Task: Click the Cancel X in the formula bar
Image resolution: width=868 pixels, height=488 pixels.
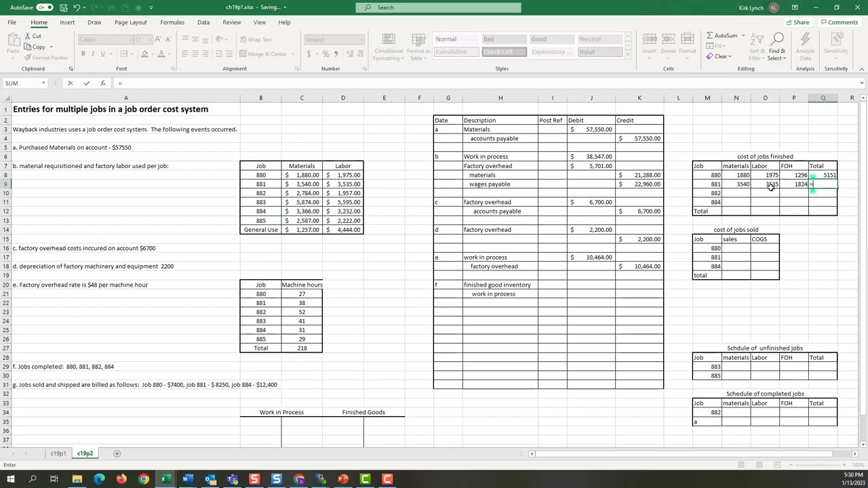Action: 70,83
